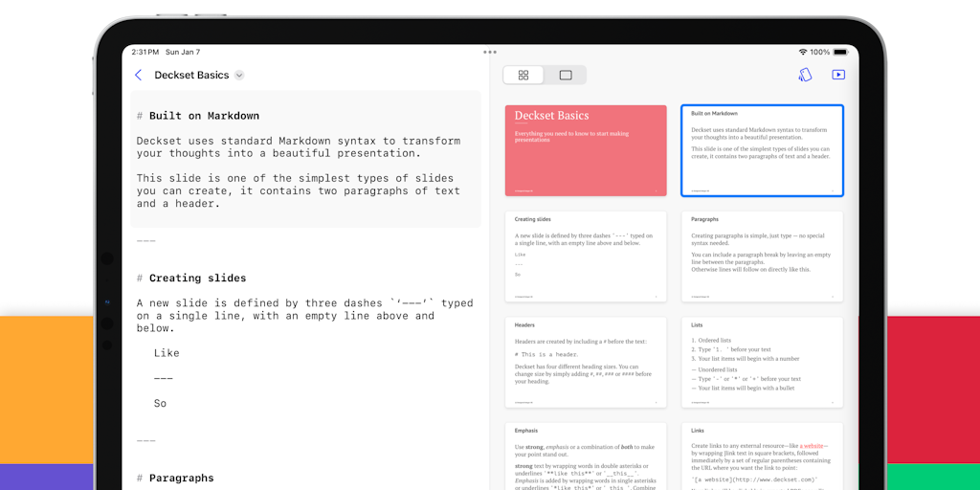Click the '# Built on Markdown' heading in editor

pos(198,116)
